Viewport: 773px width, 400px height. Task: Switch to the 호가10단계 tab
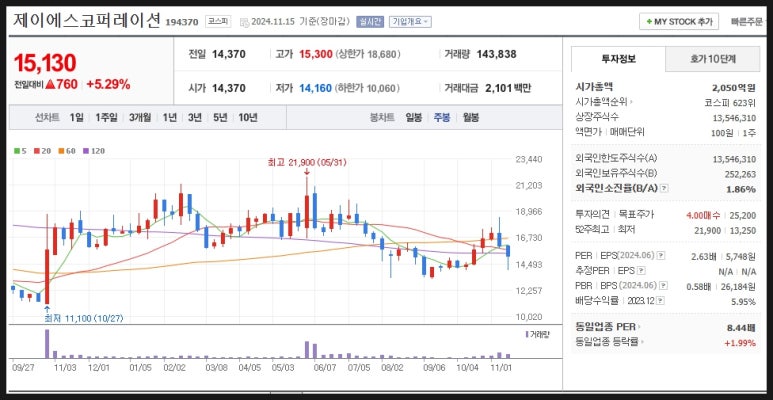coord(712,59)
